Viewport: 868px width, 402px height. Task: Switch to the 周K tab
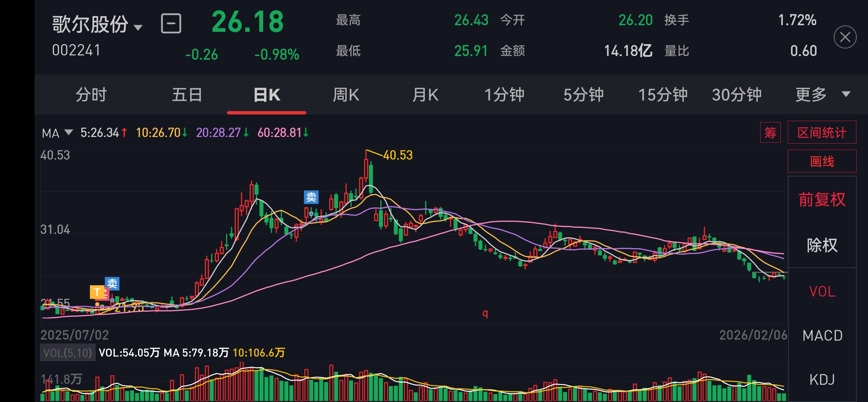pyautogui.click(x=346, y=95)
